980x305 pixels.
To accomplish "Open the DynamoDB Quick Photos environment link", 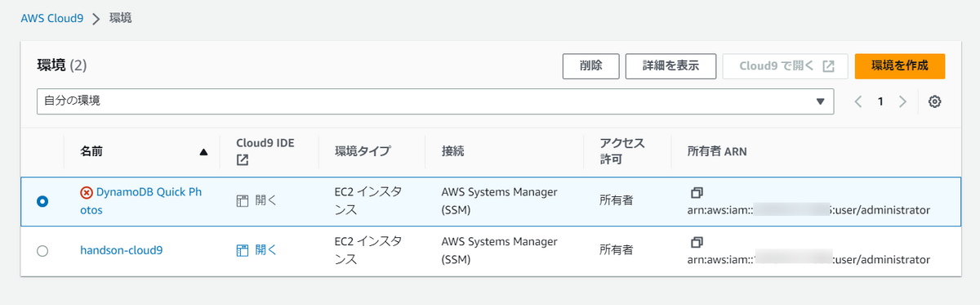I will pos(140,201).
